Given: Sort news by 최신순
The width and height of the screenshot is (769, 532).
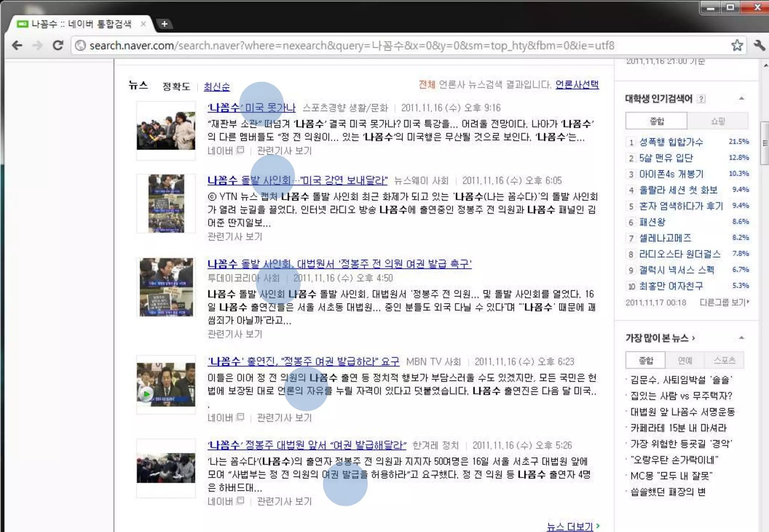Looking at the screenshot, I should click(217, 87).
